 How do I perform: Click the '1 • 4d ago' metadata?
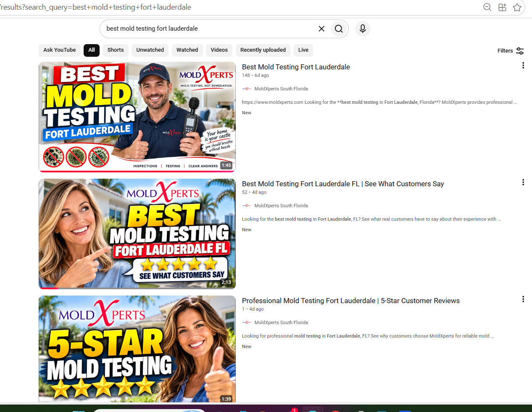click(253, 309)
